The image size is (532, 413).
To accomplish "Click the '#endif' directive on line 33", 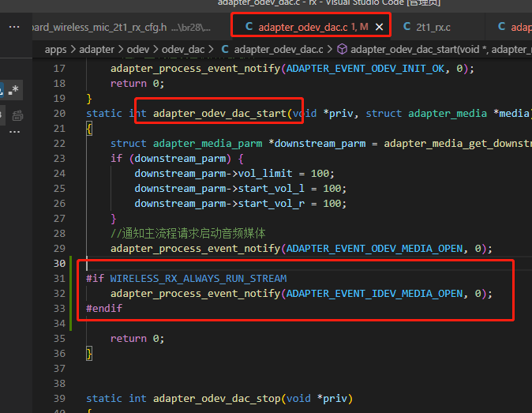I will point(104,309).
